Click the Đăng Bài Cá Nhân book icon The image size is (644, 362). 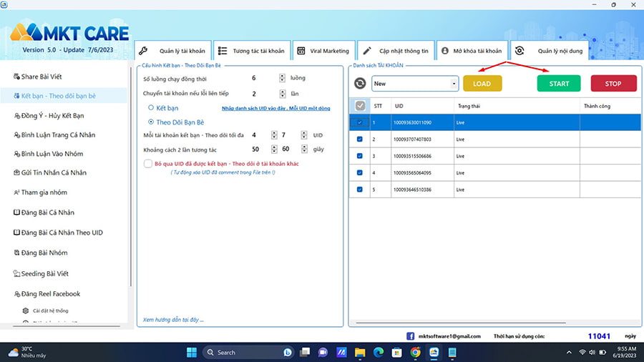(x=17, y=212)
